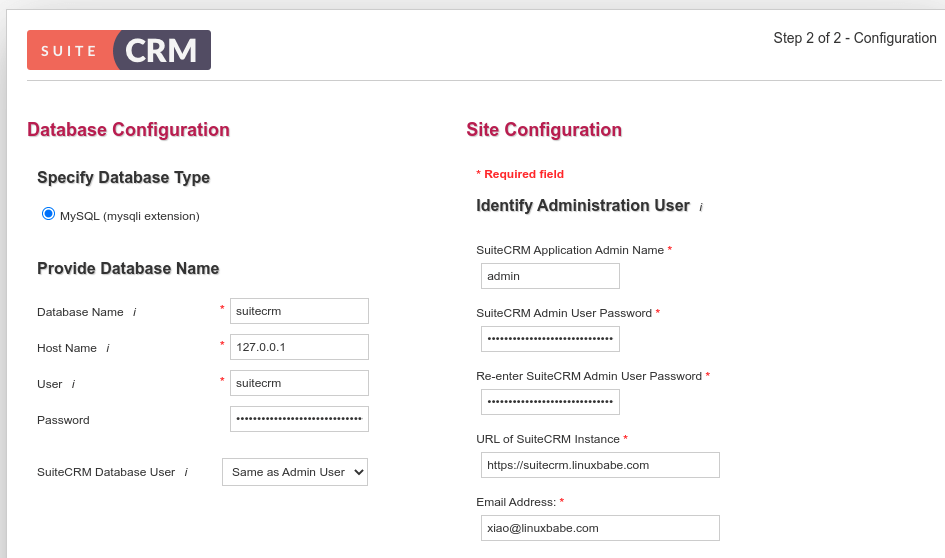Image resolution: width=945 pixels, height=558 pixels.
Task: Click the SuiteCRM logo
Action: (119, 50)
